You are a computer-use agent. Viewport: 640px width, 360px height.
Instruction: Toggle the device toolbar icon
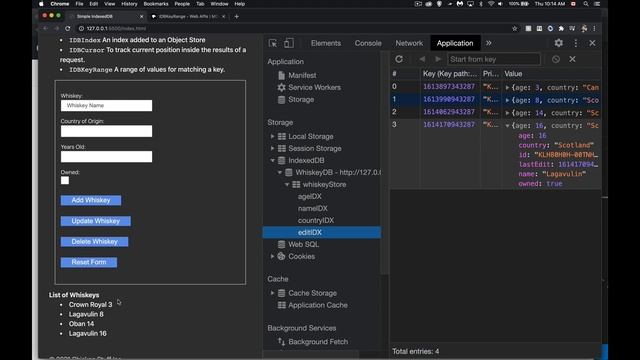click(289, 43)
